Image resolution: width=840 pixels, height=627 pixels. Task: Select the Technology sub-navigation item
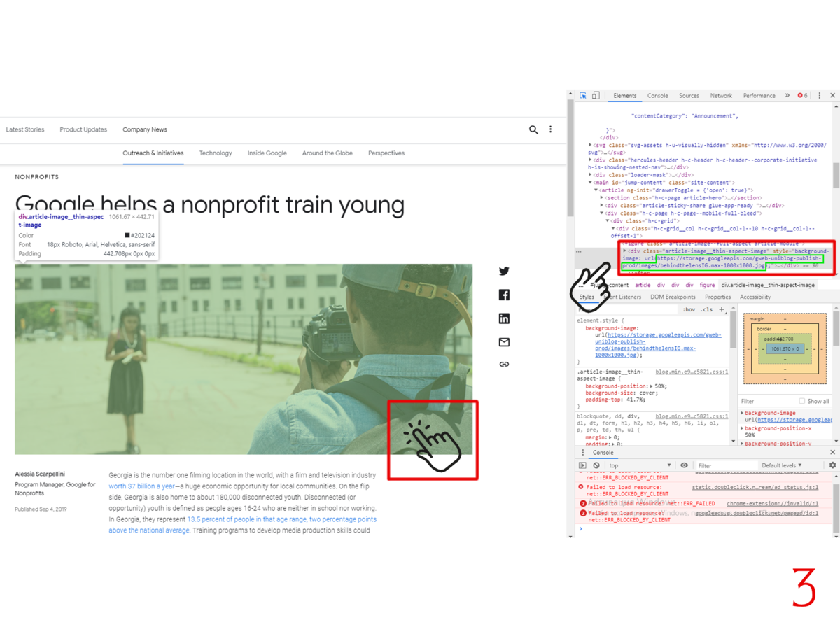[x=216, y=153]
